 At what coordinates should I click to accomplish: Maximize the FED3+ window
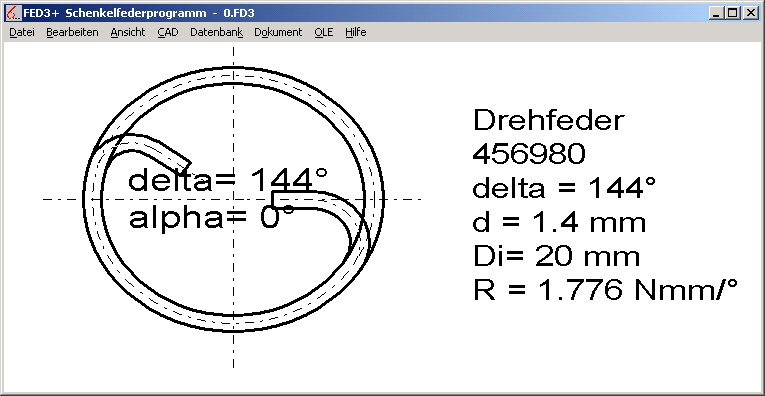pyautogui.click(x=732, y=14)
